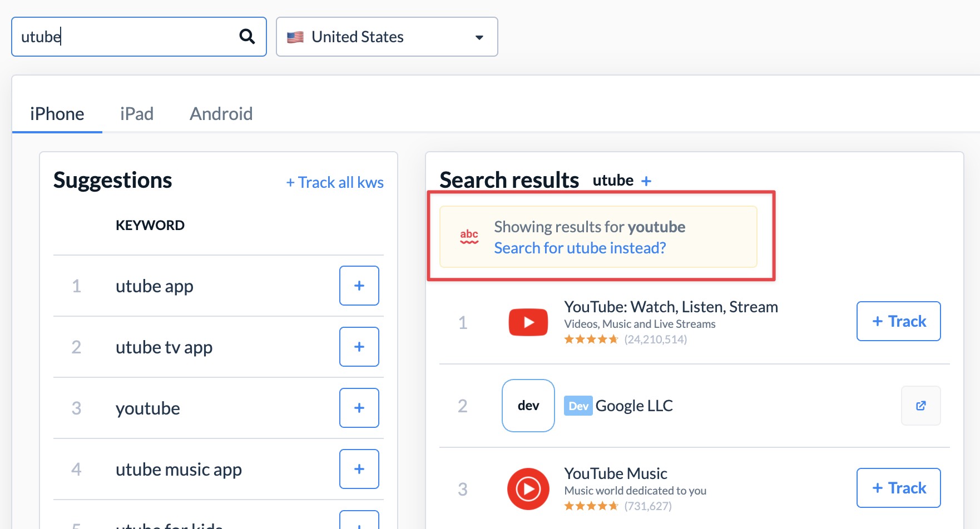This screenshot has height=529, width=980.
Task: Add keyword youtube with plus button
Action: pos(359,408)
